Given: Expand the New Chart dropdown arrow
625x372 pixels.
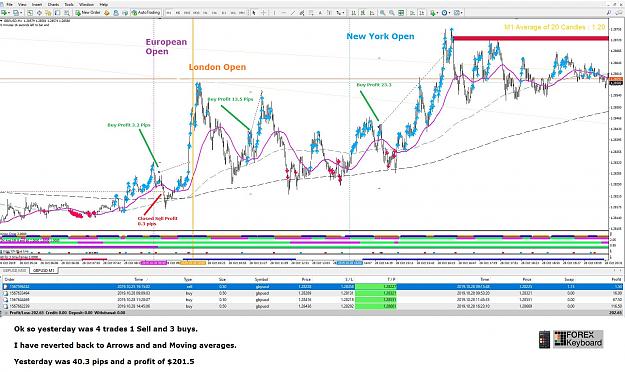Looking at the screenshot, I should [9, 13].
